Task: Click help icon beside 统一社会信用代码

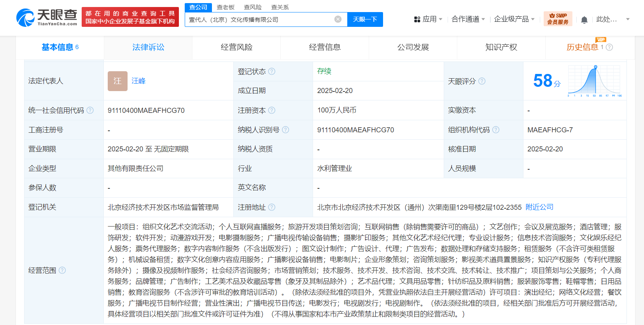Action: click(x=90, y=110)
